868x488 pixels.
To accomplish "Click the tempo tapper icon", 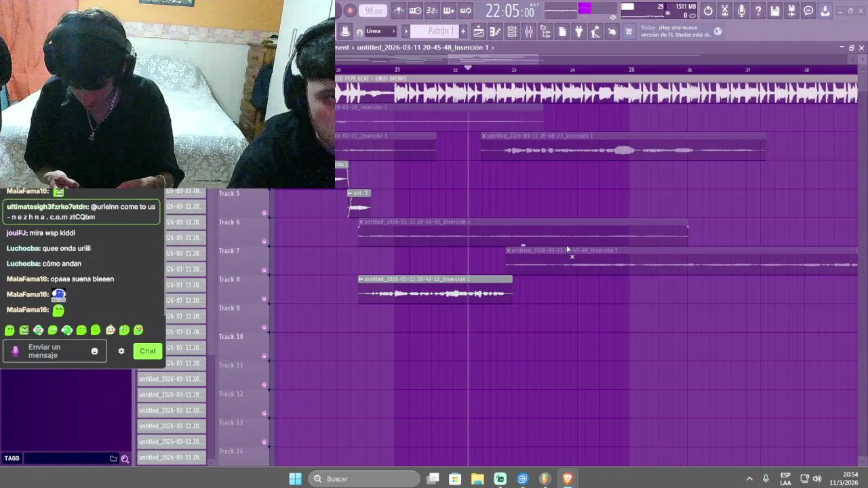I will (595, 31).
